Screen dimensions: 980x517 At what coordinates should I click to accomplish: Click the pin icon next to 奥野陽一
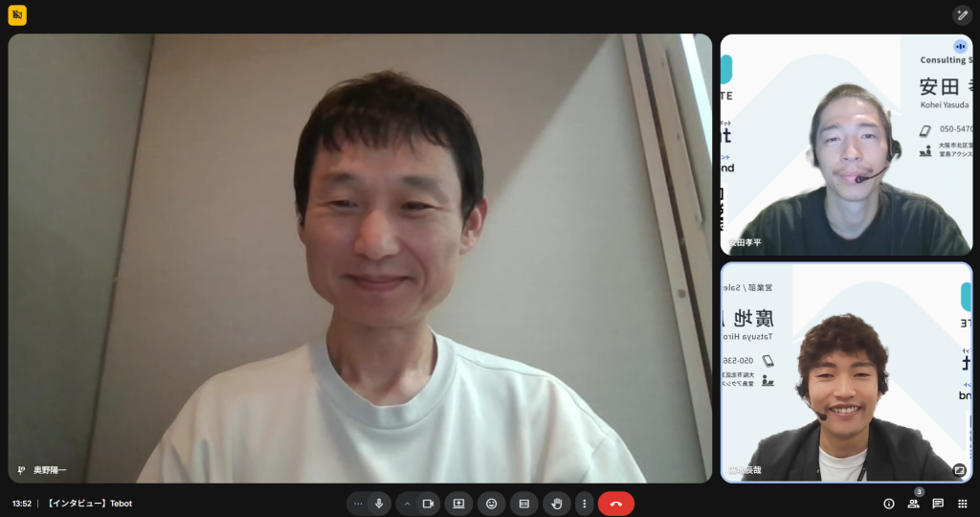(21, 470)
